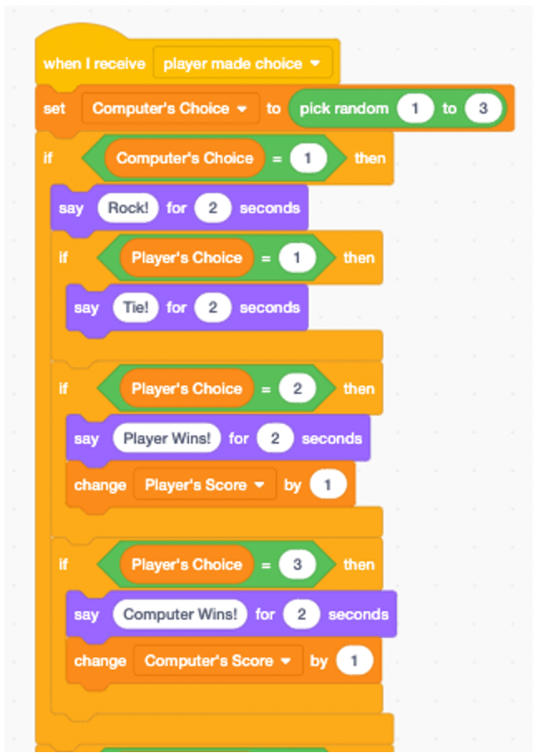Select the 'when I receive' hat block
The image size is (545, 756).
click(94, 62)
